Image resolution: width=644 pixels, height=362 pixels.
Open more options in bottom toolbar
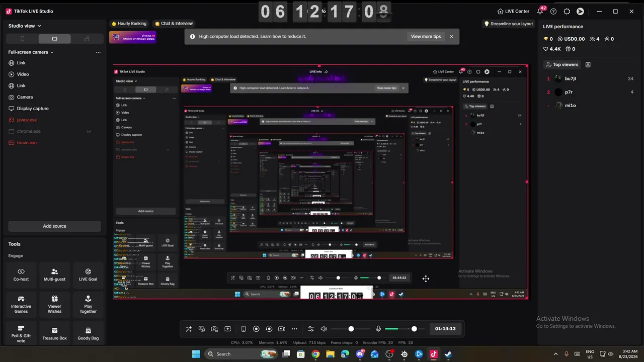tap(294, 329)
